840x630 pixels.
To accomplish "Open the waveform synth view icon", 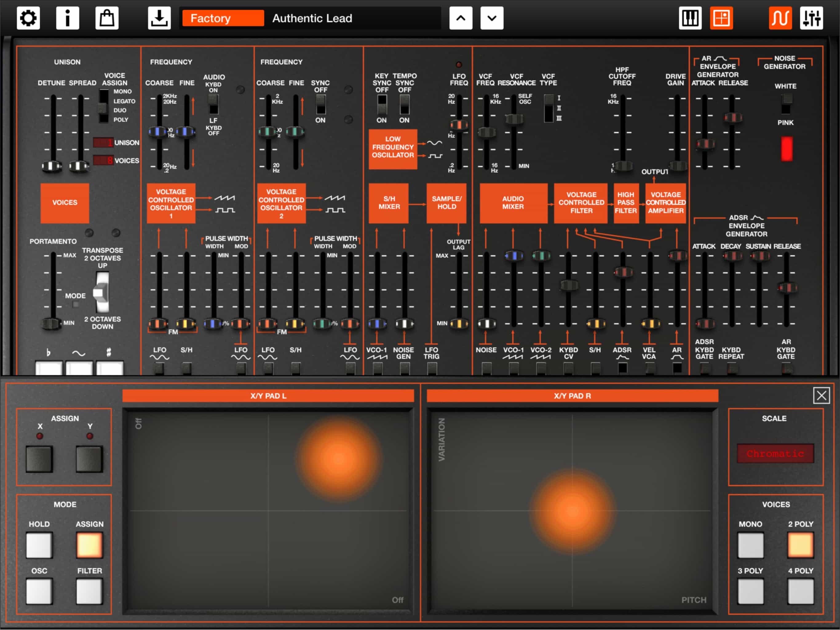I will [780, 18].
